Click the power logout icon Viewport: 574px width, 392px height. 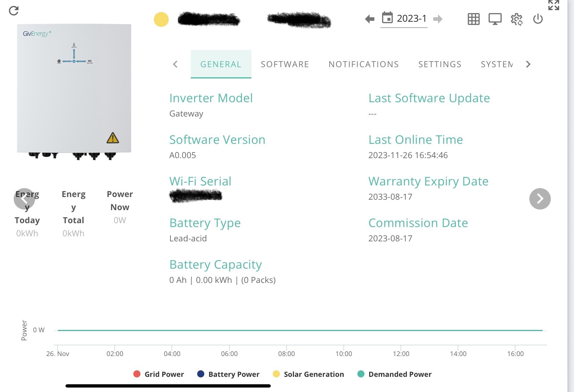pyautogui.click(x=538, y=19)
